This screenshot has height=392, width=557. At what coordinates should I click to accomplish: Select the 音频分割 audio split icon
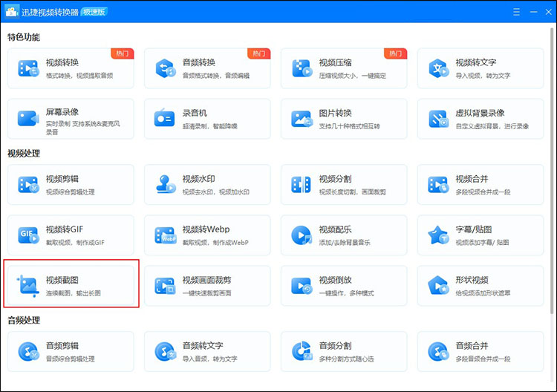coord(302,351)
